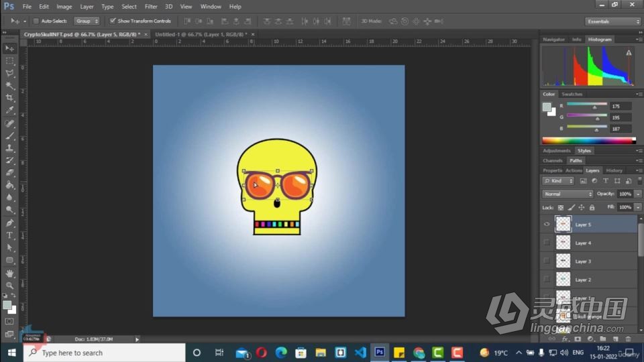Filter layers by type (T) icon
Image resolution: width=644 pixels, height=362 pixels.
(x=606, y=181)
